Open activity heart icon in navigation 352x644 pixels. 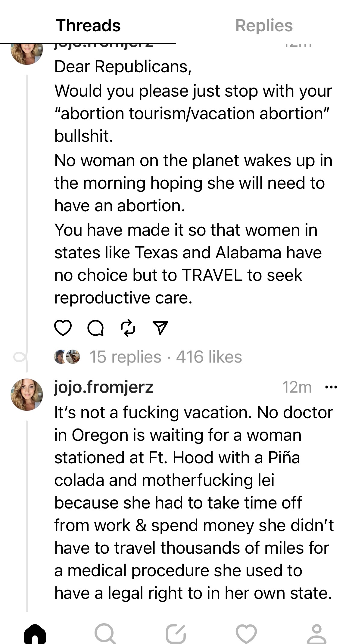[246, 633]
